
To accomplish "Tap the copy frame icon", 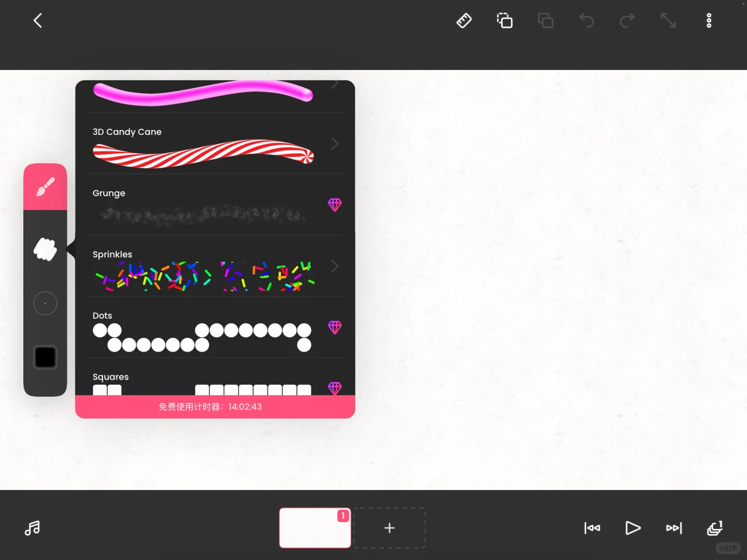I will pos(505,21).
